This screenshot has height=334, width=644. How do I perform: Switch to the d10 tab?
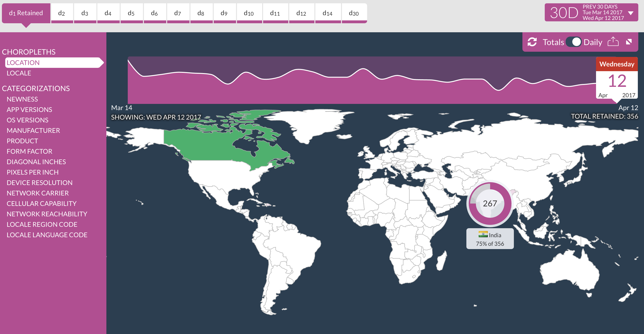point(249,13)
